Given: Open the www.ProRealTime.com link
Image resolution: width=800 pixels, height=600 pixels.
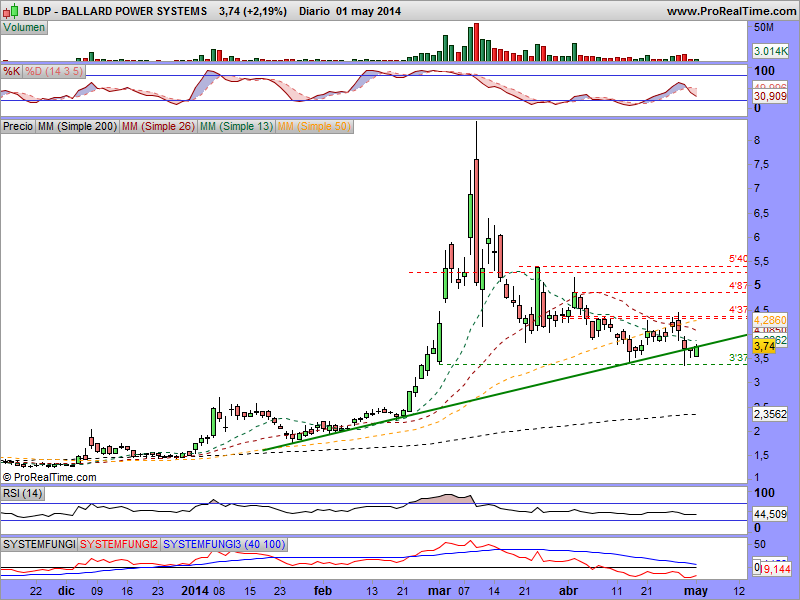Looking at the screenshot, I should coord(731,11).
